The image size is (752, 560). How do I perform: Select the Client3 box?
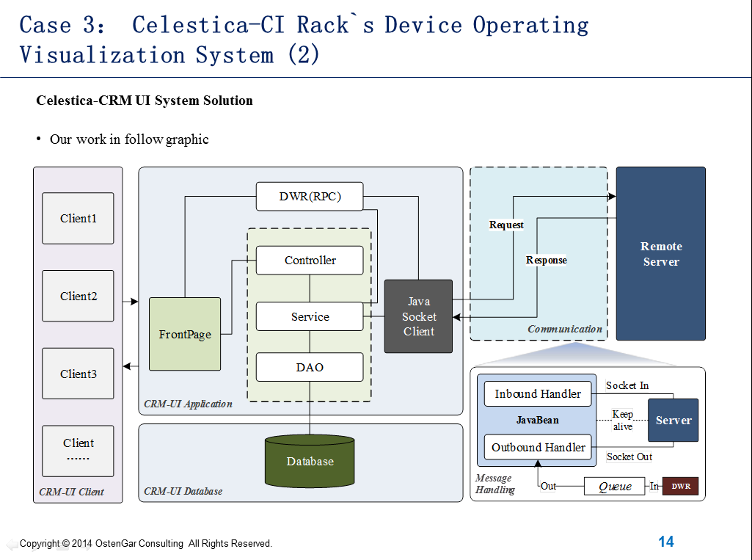tap(79, 374)
